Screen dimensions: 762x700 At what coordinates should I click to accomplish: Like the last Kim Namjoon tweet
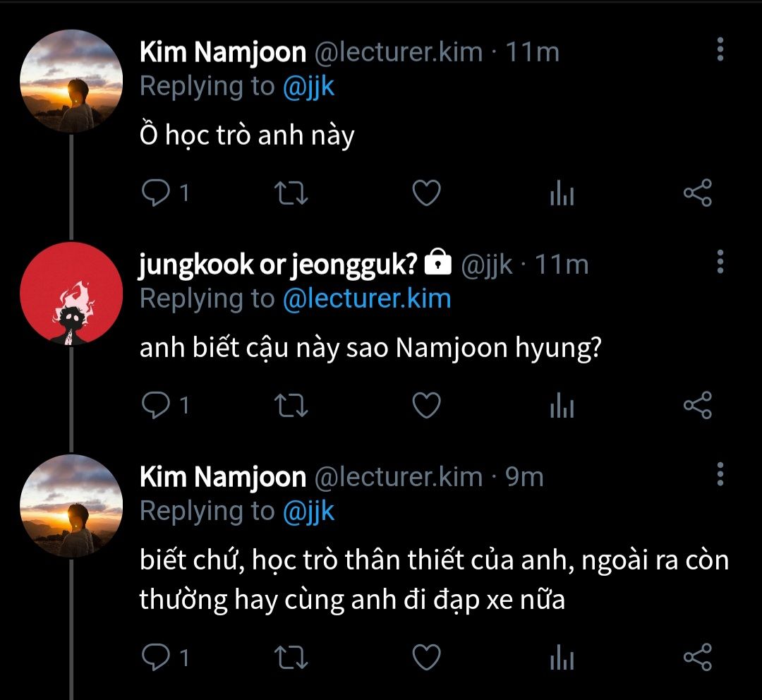[x=426, y=657]
